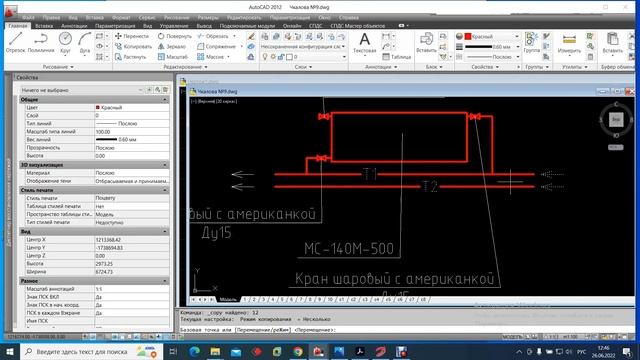Collapse the Вид properties section
This screenshot has width=640, height=360.
[x=165, y=231]
